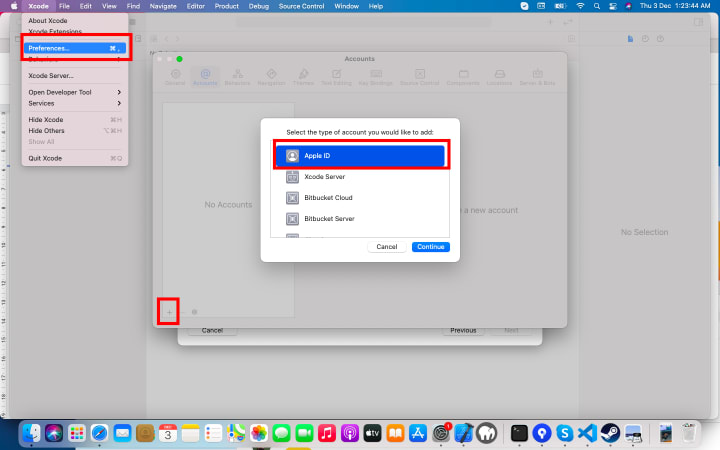Open the Behaviors preferences tab
Screen dimensions: 720x450
pos(237,77)
